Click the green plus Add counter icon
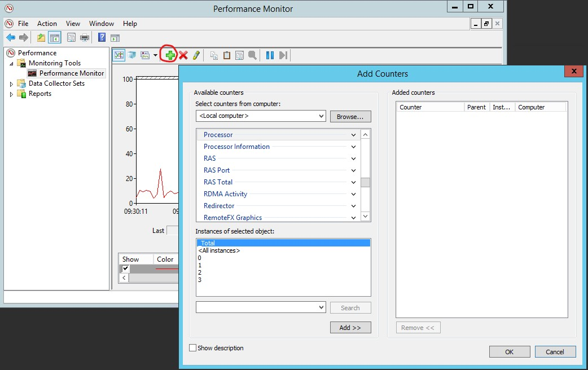 point(170,55)
